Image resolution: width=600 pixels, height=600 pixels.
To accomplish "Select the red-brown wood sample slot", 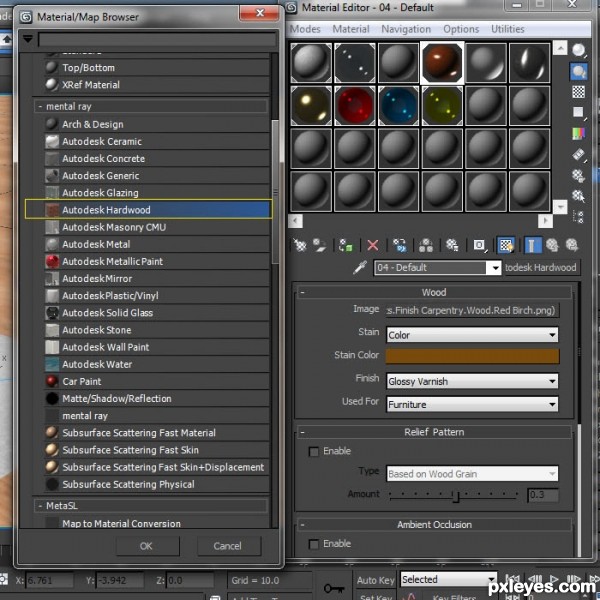I will click(442, 63).
